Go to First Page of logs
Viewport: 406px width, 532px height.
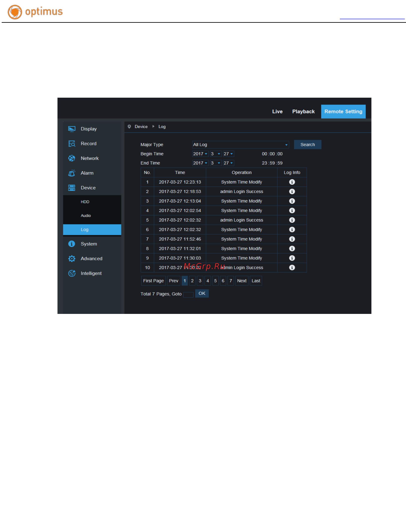pos(153,281)
